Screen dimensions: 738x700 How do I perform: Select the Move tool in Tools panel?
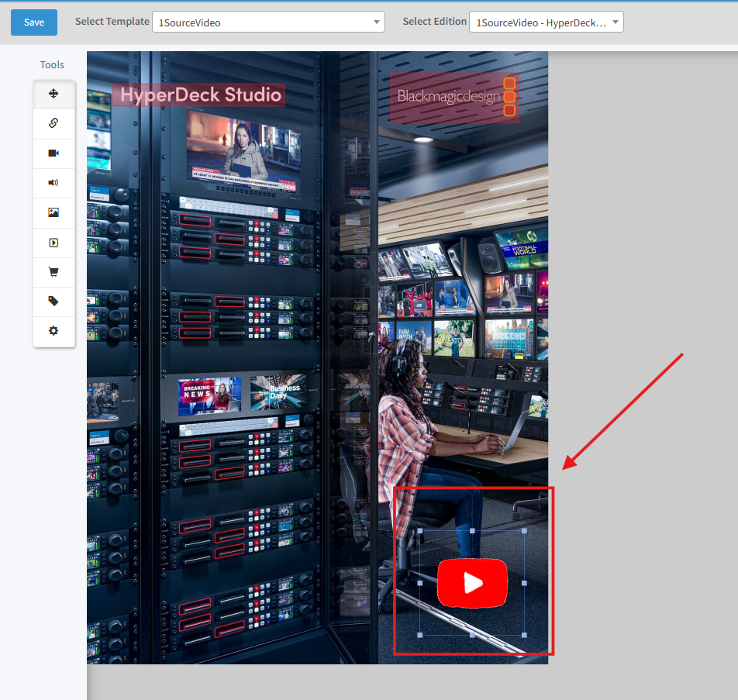point(53,94)
